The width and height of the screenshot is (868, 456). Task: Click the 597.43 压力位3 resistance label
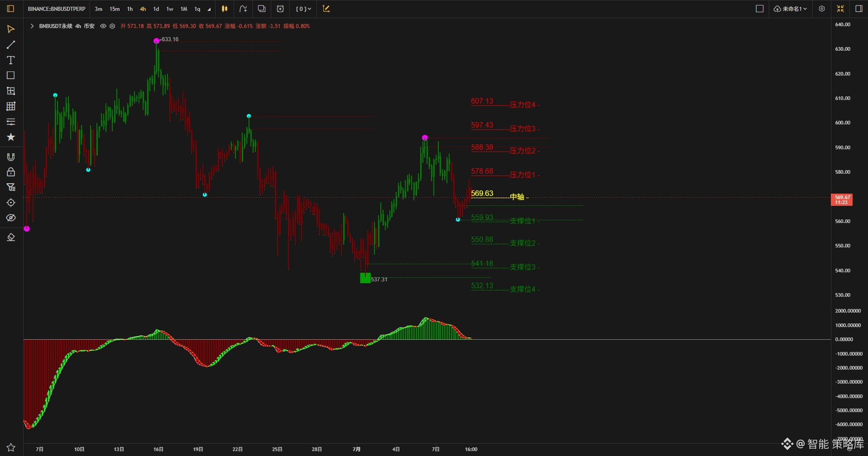(x=505, y=127)
